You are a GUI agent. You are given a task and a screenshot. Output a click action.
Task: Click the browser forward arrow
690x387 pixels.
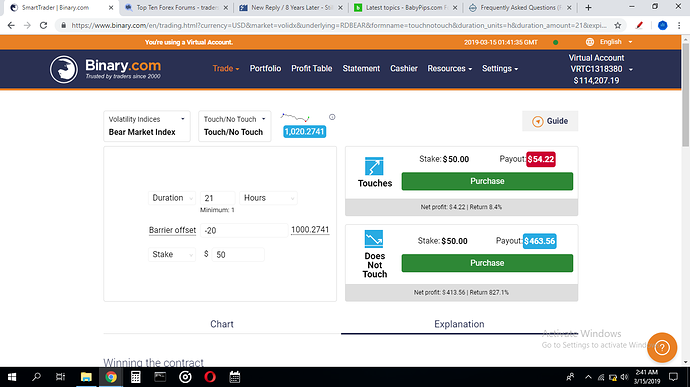pyautogui.click(x=27, y=26)
